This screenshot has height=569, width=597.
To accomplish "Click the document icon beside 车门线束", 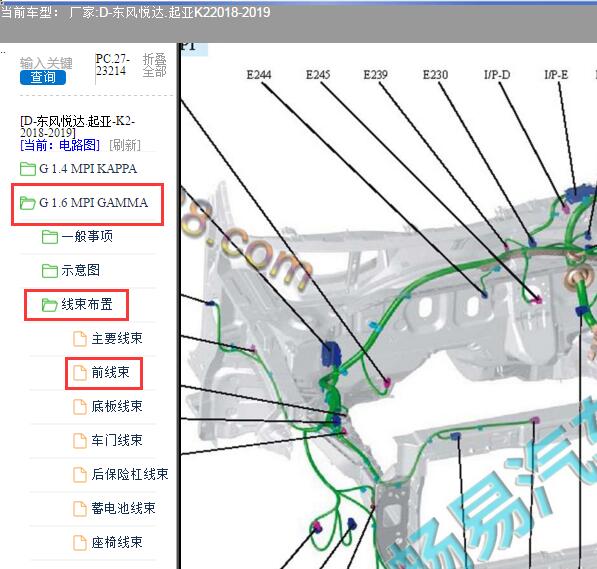I will click(80, 441).
